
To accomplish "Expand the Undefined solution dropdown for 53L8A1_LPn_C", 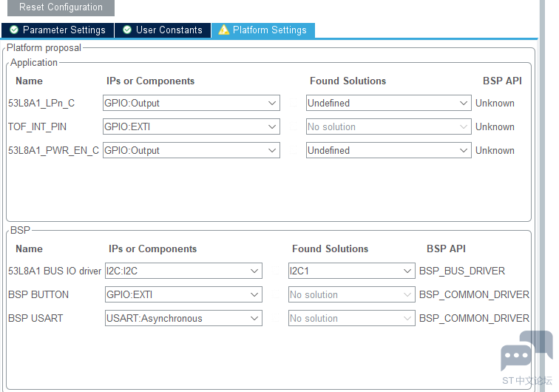I will [389, 103].
